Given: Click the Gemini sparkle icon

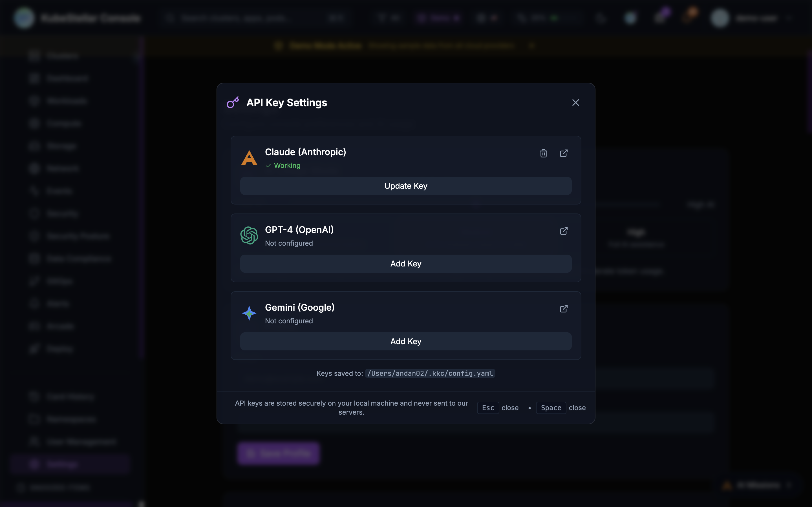Looking at the screenshot, I should [249, 313].
